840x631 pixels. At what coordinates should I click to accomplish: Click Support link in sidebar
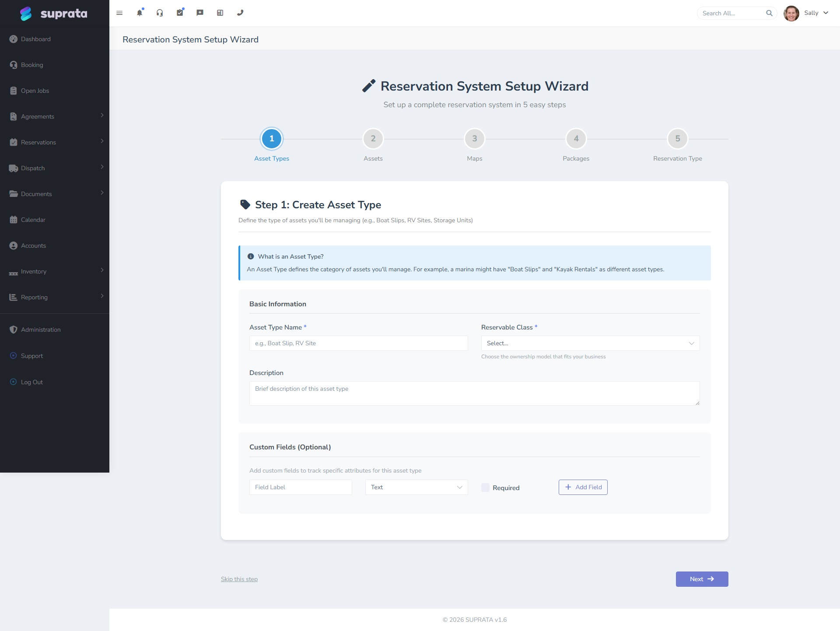[x=32, y=356]
